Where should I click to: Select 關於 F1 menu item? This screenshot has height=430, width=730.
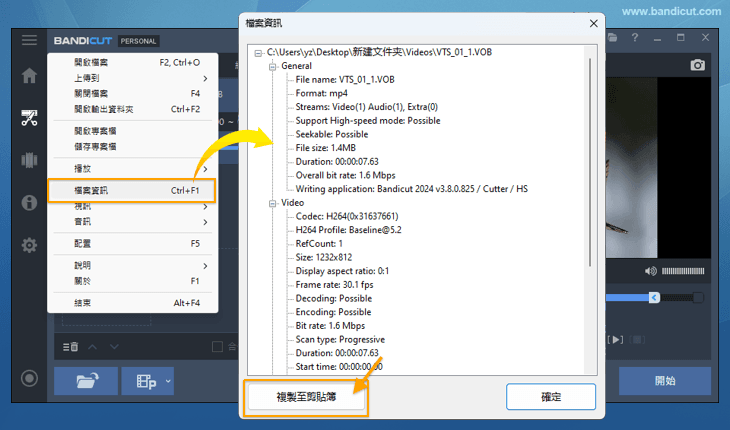(x=133, y=281)
